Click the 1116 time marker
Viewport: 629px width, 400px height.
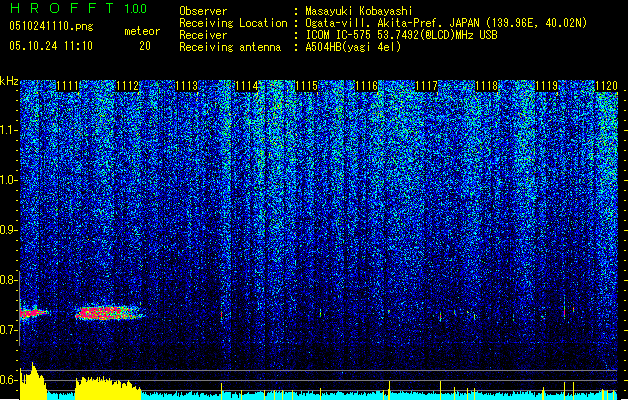[367, 86]
